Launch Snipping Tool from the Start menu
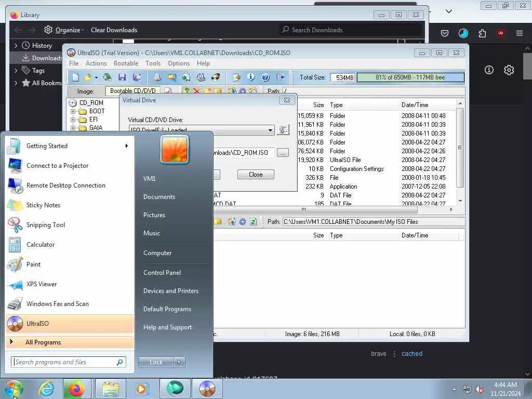The height and width of the screenshot is (399, 532). 70,225
